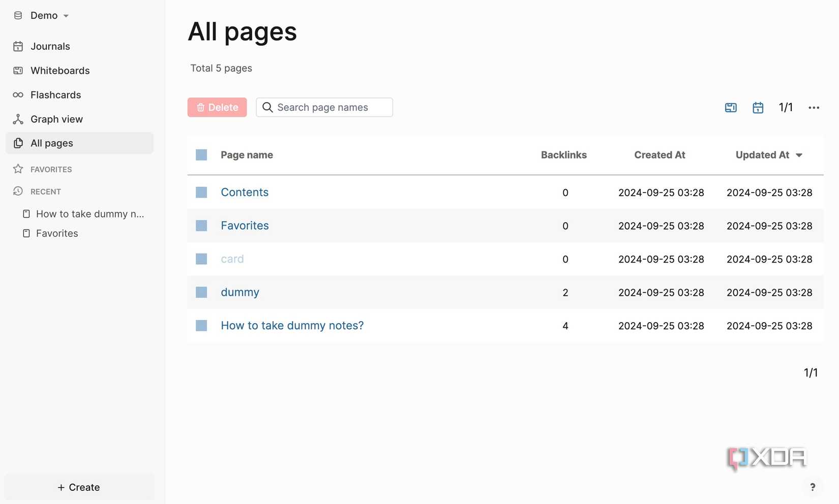Toggle the whiteboard pages filter icon
The height and width of the screenshot is (504, 839).
pos(731,107)
